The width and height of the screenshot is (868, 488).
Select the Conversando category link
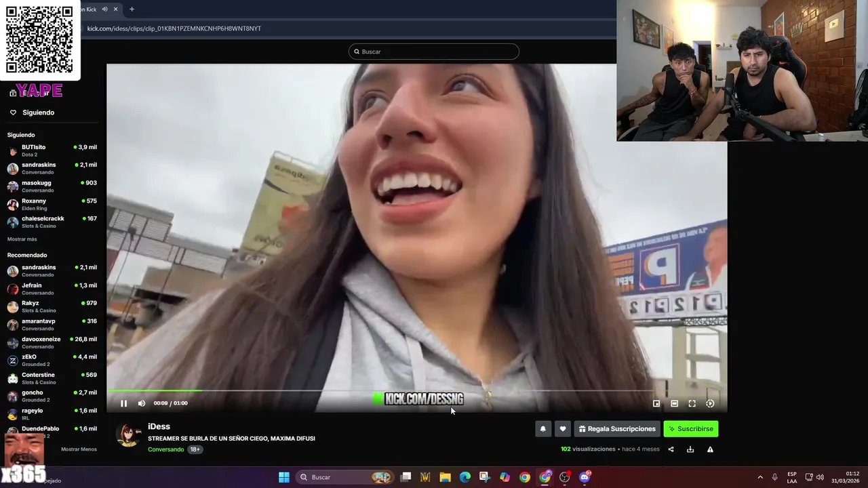point(166,449)
